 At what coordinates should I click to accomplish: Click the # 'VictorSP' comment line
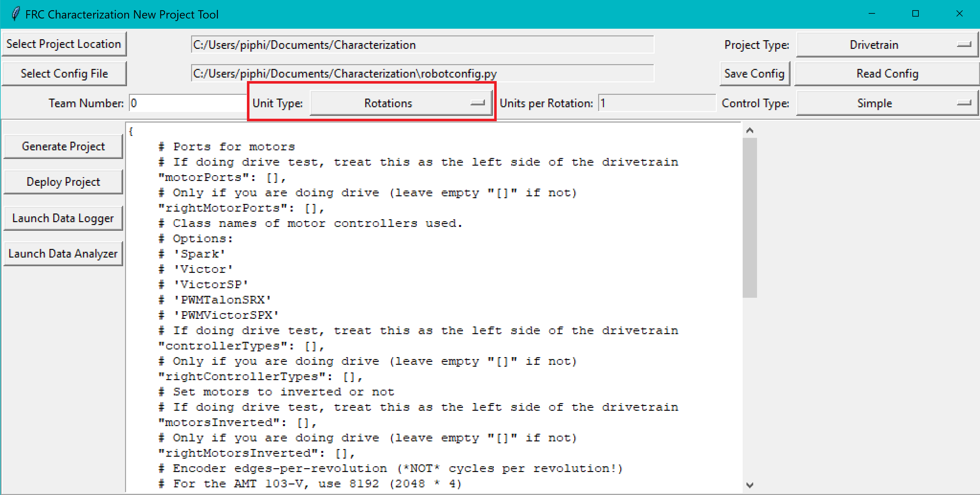[204, 285]
